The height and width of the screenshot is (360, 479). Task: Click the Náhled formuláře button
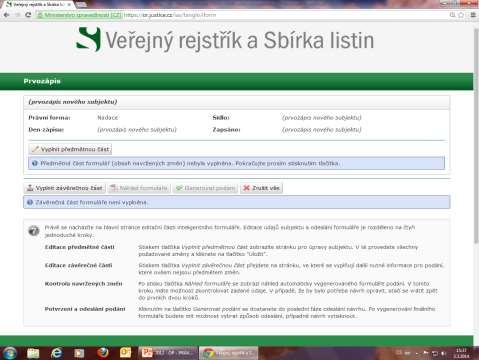point(139,188)
